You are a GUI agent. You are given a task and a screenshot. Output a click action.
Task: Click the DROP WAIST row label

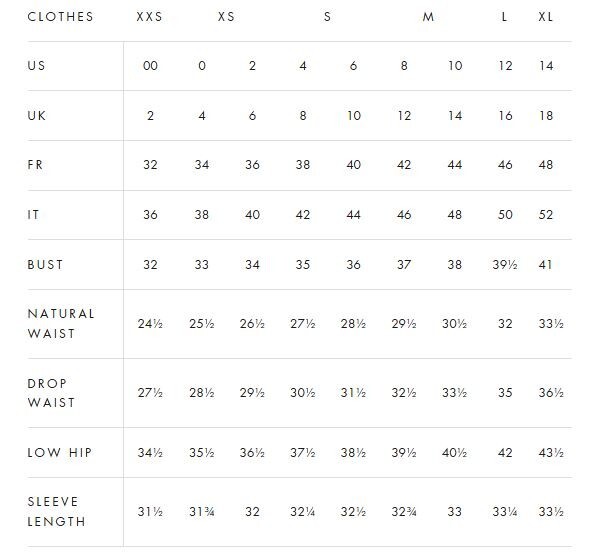tap(51, 392)
